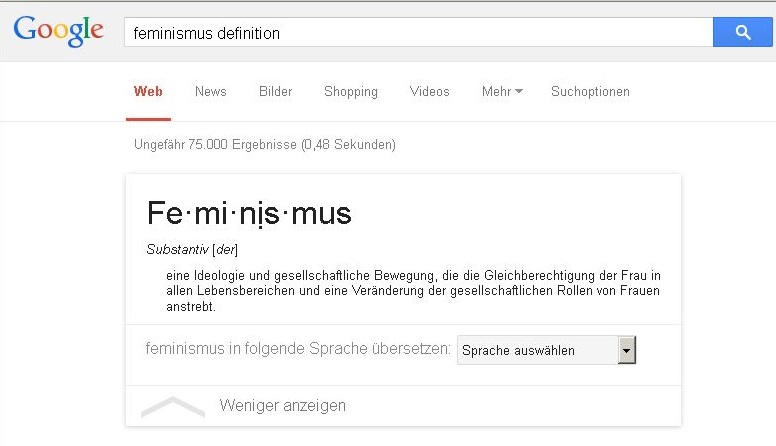Click the definition text starting eine Ideologie
This screenshot has height=446, width=776.
(413, 291)
